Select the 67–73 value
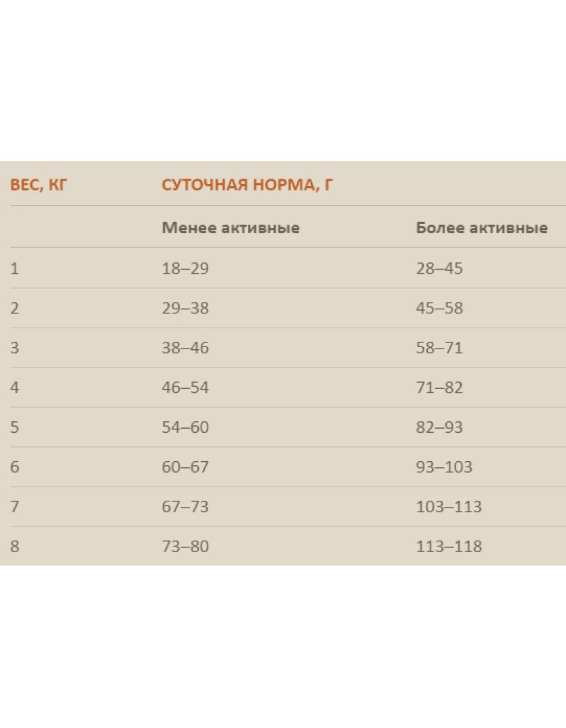Image resolution: width=566 pixels, height=728 pixels. tap(185, 506)
